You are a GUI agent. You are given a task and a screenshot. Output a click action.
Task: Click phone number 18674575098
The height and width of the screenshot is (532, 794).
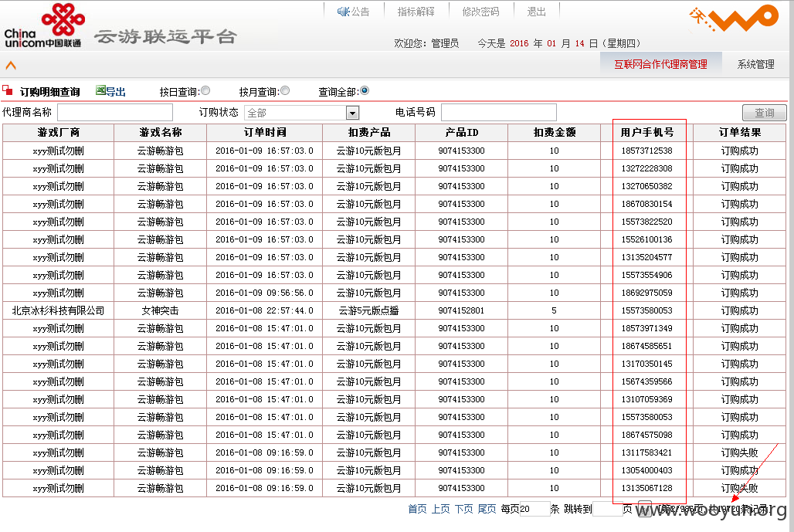tap(647, 435)
